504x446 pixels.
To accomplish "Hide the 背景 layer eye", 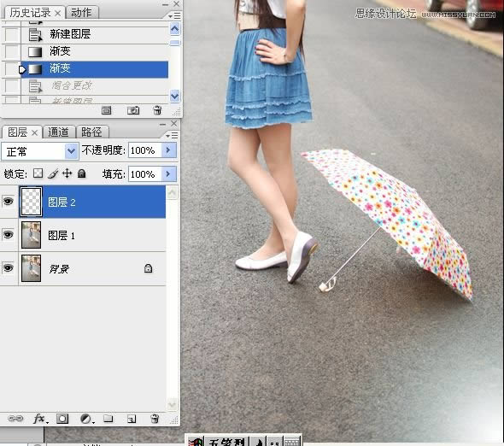I will pyautogui.click(x=8, y=268).
